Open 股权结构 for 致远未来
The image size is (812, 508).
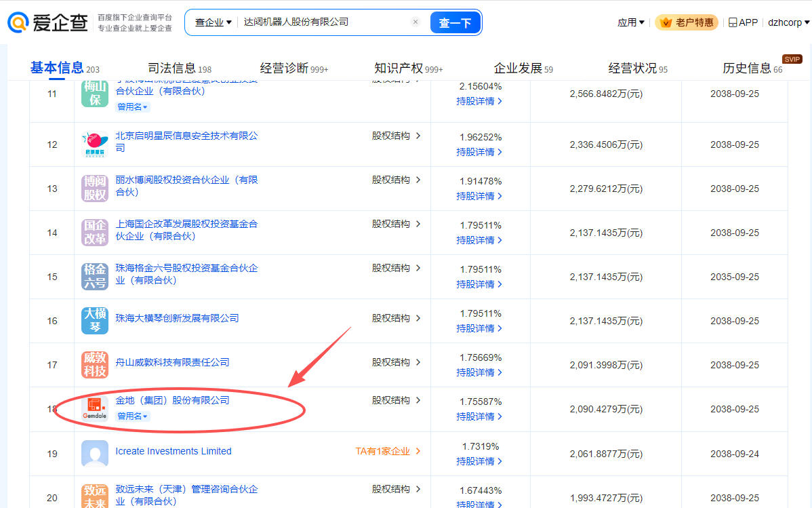[396, 489]
